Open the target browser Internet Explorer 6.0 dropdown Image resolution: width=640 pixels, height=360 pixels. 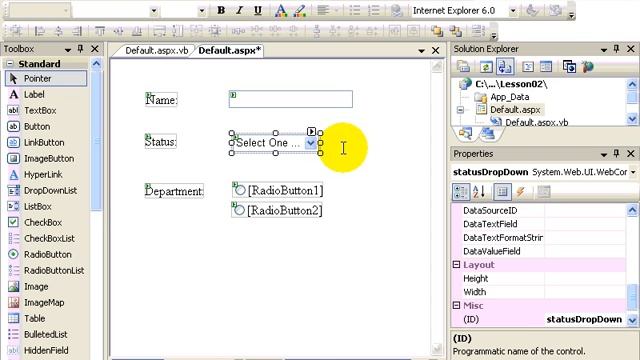(513, 11)
